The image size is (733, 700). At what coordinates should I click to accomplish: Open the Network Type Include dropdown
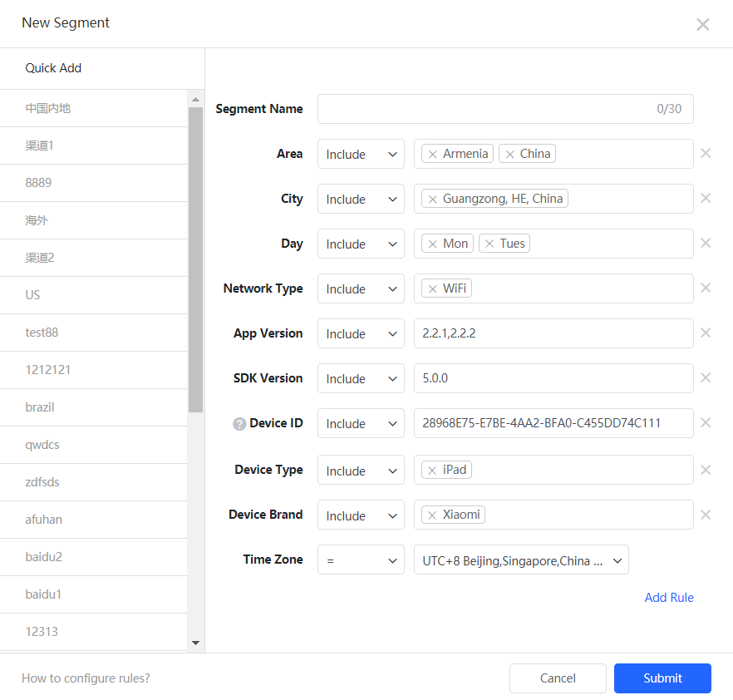(x=361, y=289)
